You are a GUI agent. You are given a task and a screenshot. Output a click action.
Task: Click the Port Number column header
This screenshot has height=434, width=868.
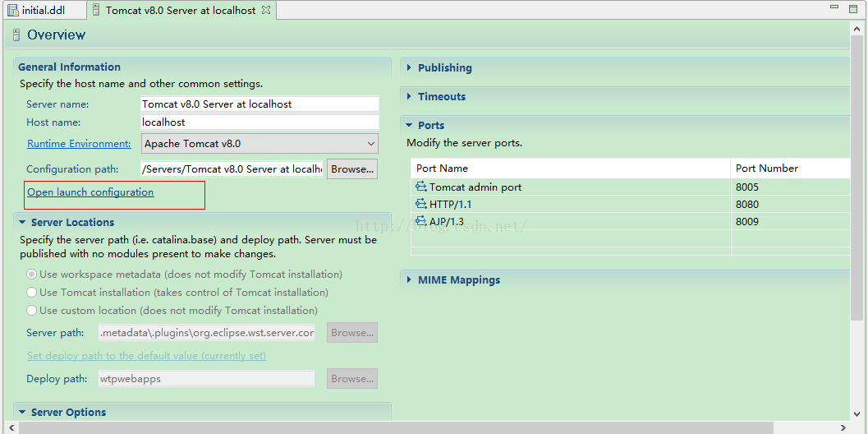[791, 168]
